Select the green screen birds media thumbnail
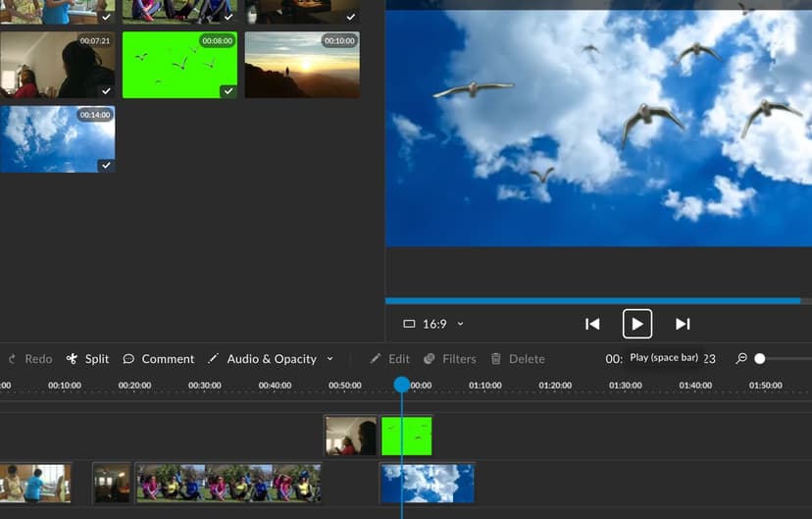This screenshot has width=812, height=519. (179, 65)
